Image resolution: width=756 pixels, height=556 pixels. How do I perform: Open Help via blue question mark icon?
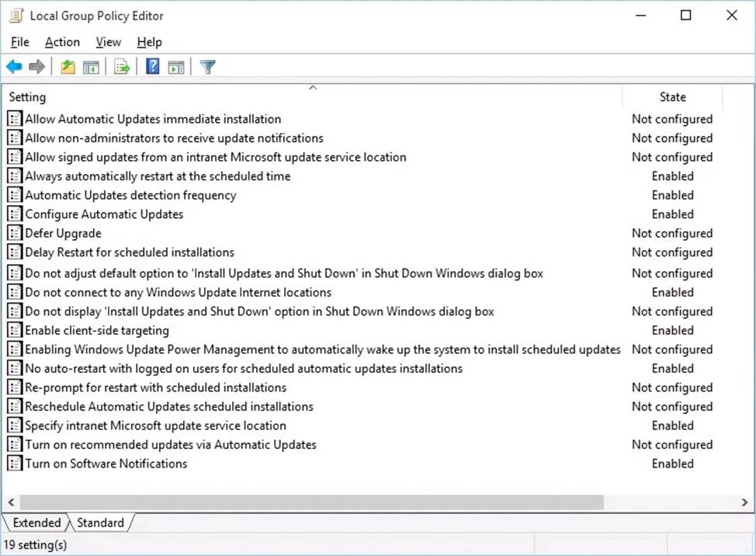(153, 68)
